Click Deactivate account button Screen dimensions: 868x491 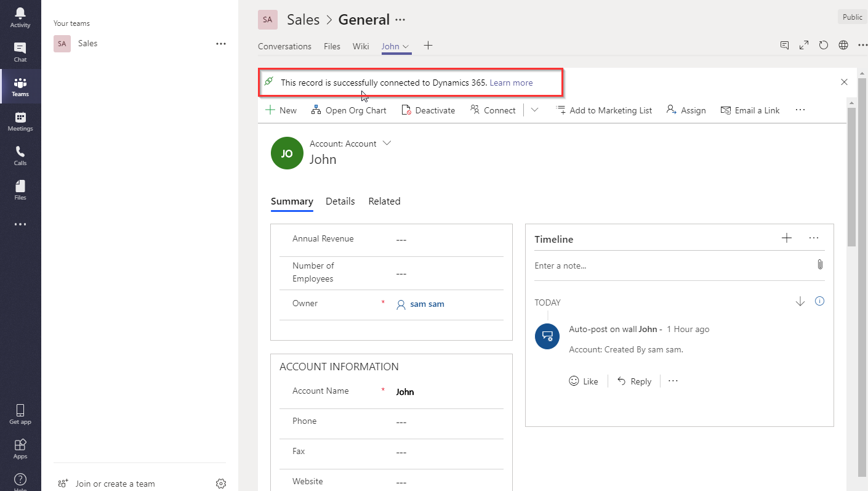click(x=428, y=110)
